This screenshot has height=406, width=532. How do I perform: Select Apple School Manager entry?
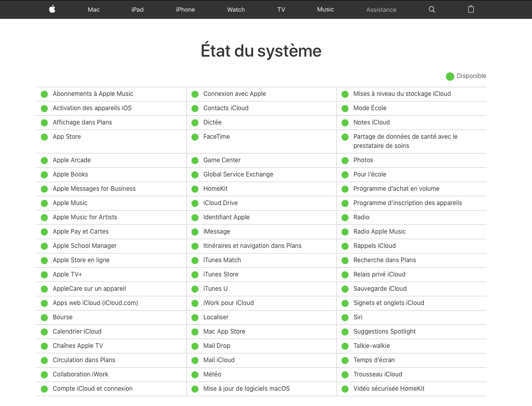click(84, 246)
